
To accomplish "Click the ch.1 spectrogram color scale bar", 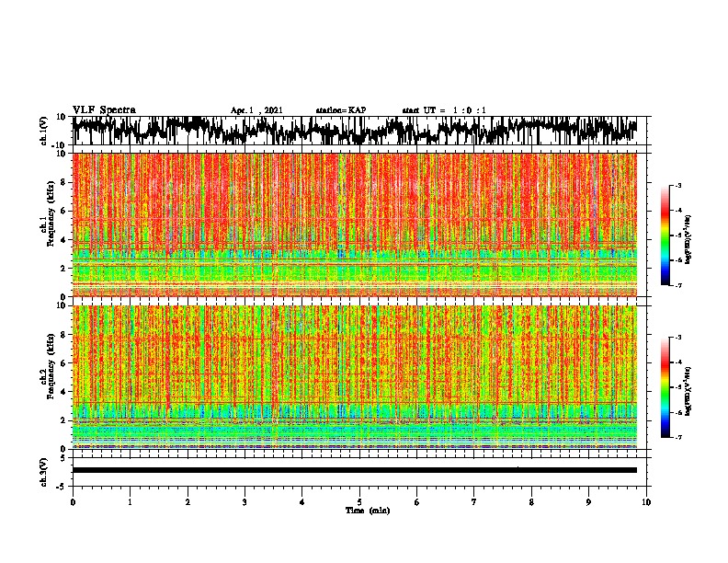I will 665,236.
